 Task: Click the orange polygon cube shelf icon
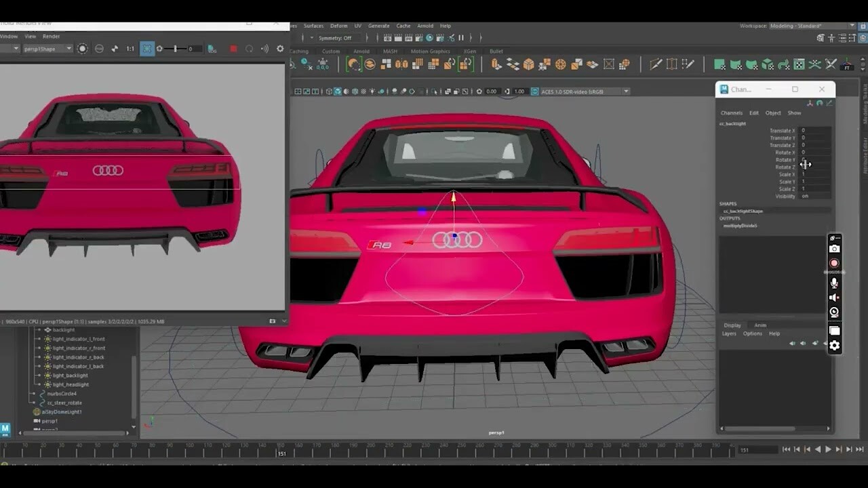(528, 64)
